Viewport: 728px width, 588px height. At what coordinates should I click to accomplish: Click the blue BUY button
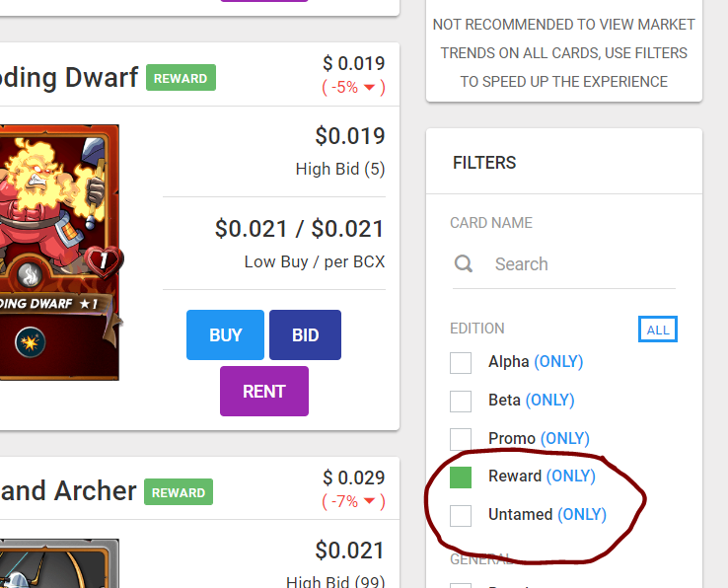coord(225,334)
